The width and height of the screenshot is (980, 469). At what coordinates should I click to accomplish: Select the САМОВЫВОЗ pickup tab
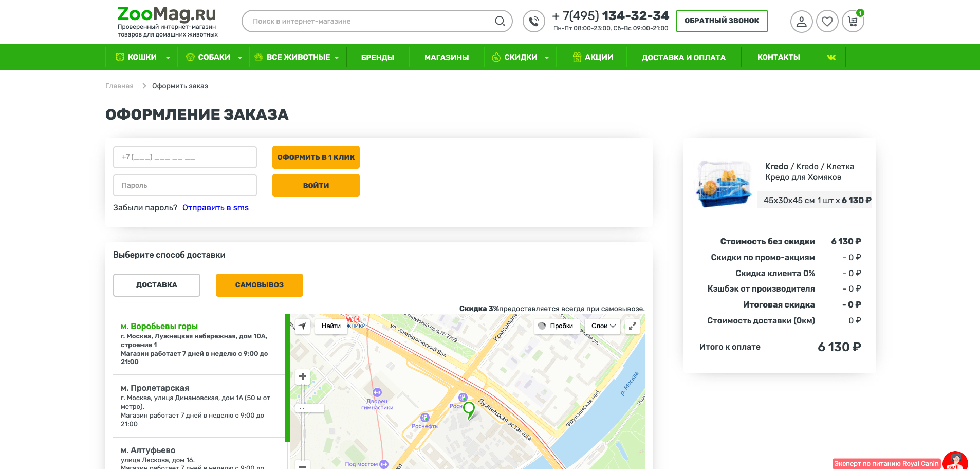260,285
